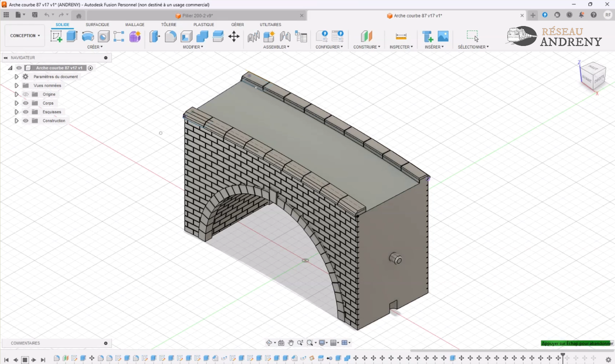Switch to the UTILITAIRES tab

tap(270, 25)
